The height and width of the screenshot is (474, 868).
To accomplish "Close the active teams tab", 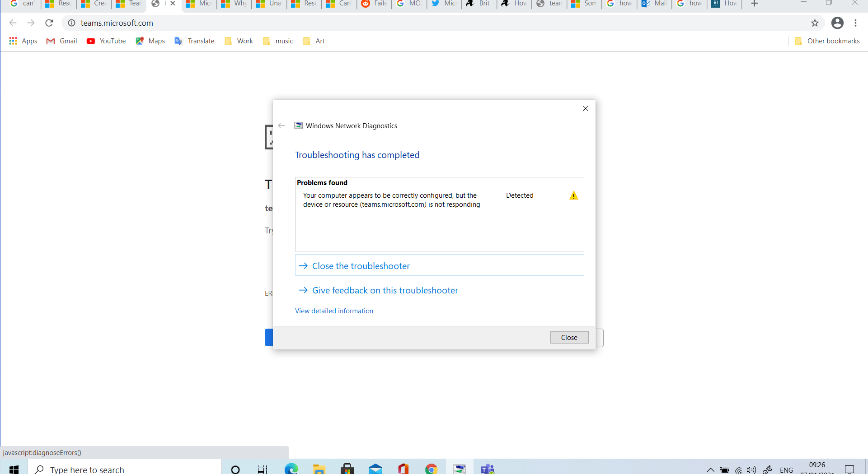I will pos(173,4).
